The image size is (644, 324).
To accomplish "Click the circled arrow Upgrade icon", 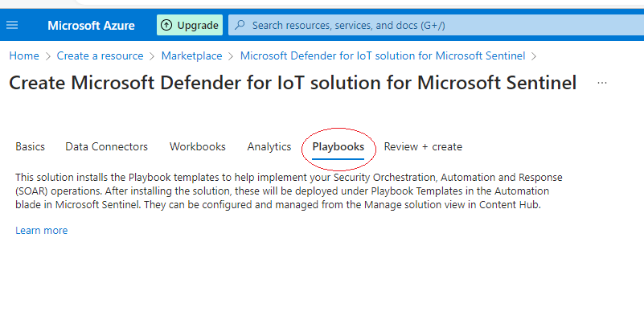I will point(166,25).
